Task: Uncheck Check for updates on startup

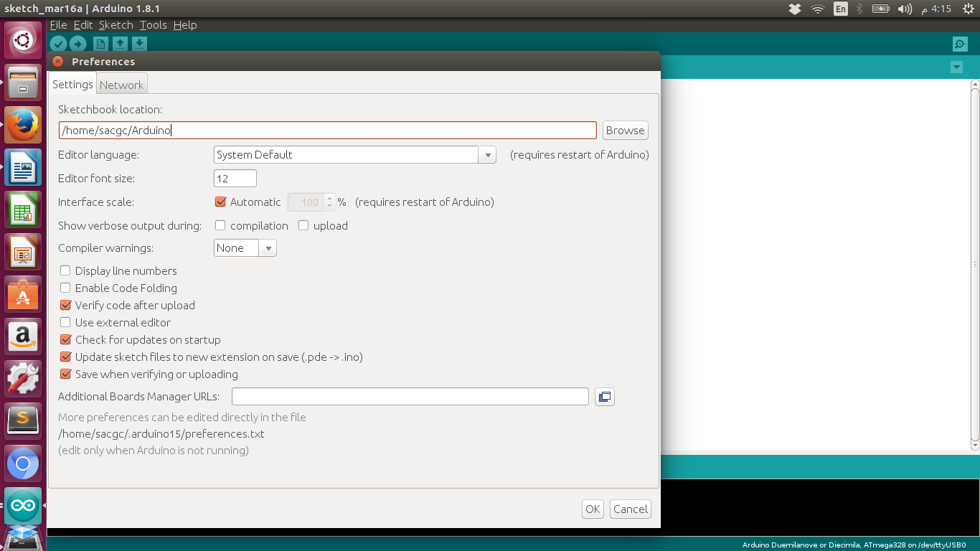Action: point(65,339)
